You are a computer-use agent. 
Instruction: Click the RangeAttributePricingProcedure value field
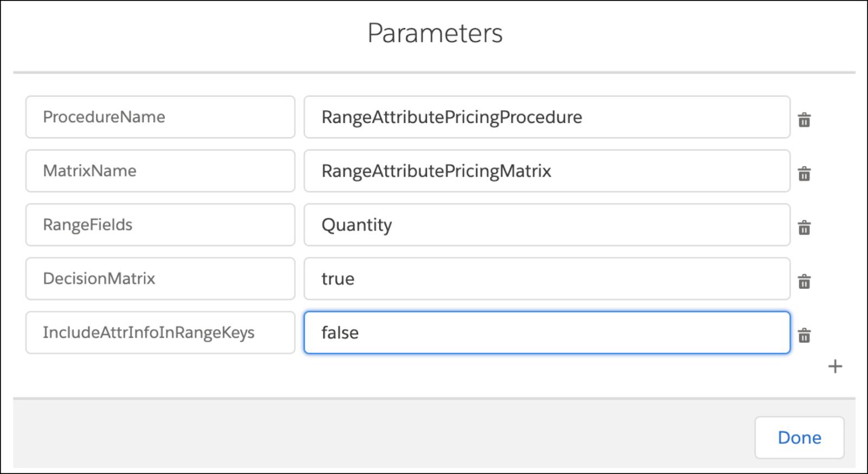[x=546, y=117]
